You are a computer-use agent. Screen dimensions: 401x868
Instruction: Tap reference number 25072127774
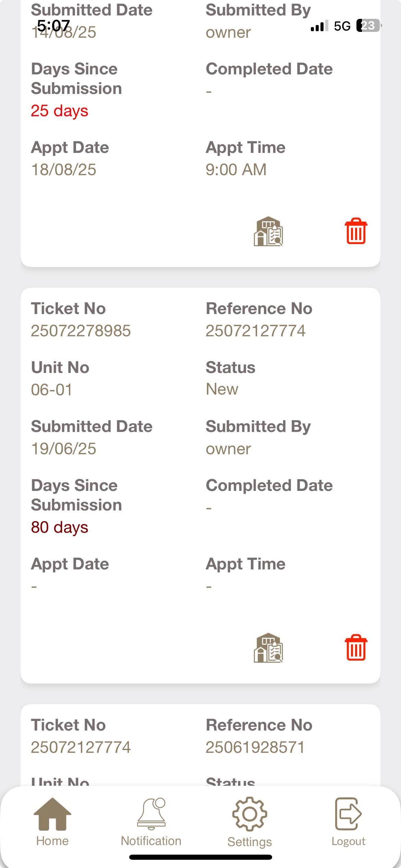pos(255,331)
